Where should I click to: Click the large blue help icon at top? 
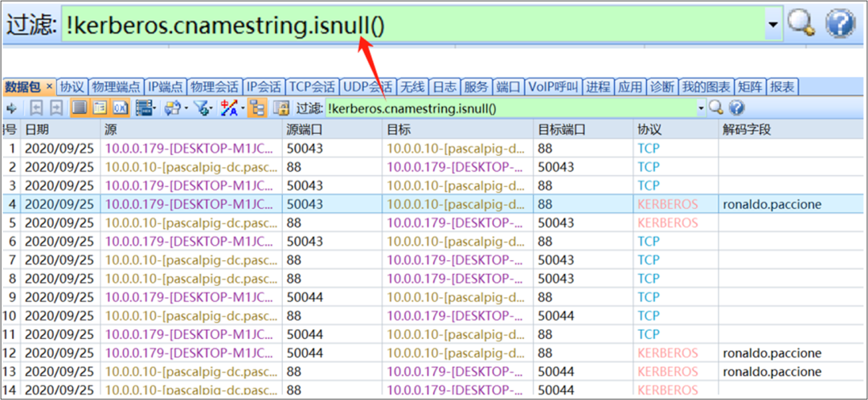click(839, 24)
